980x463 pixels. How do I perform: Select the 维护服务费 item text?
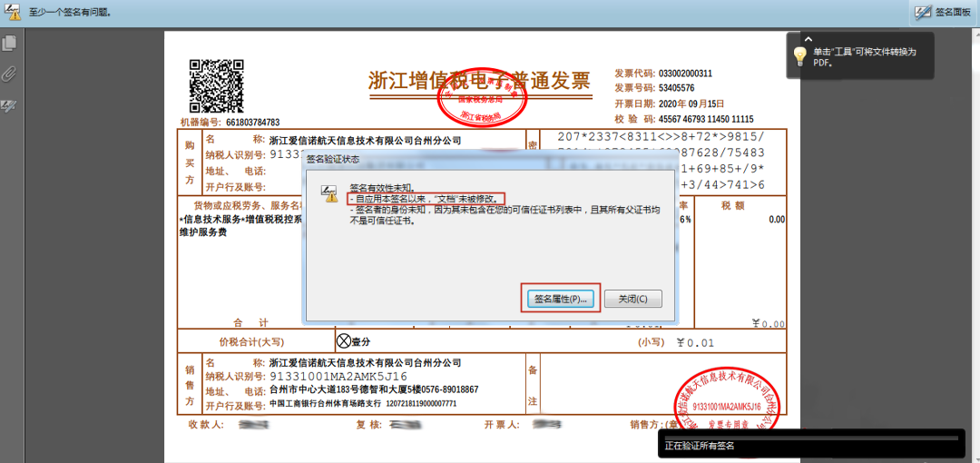[203, 232]
